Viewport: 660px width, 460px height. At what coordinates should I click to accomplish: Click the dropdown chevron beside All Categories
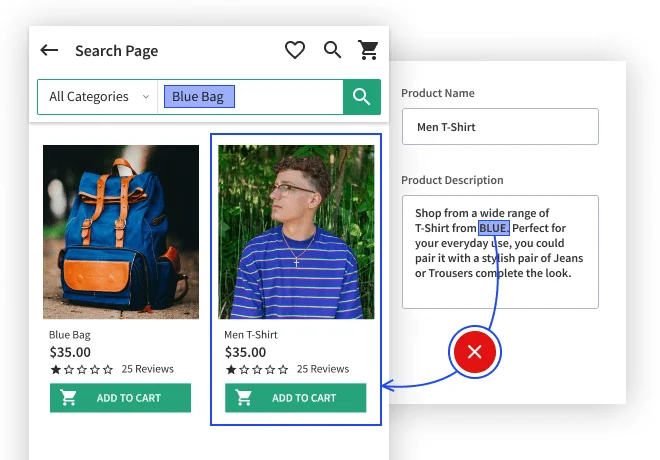(145, 97)
